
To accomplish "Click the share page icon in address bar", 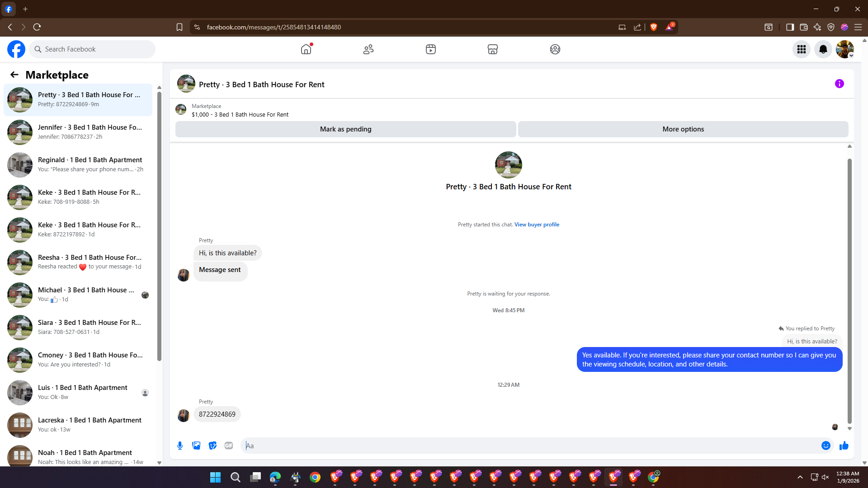I will click(637, 27).
